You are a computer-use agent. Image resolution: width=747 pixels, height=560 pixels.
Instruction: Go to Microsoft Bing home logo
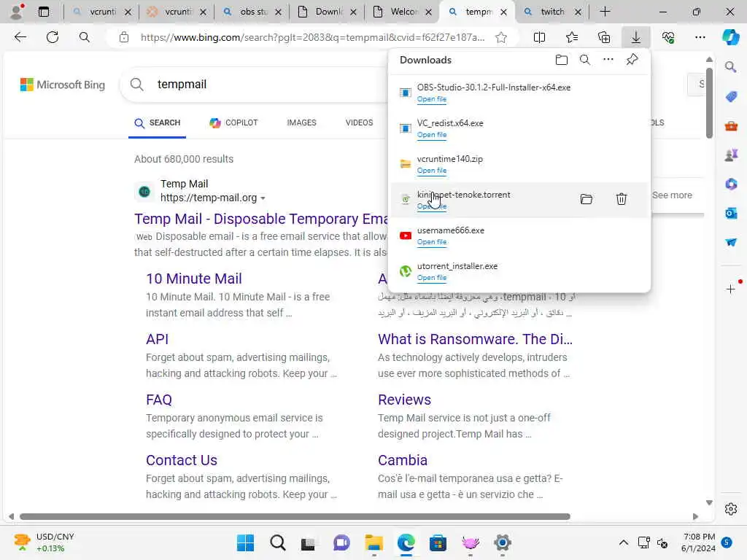click(x=63, y=85)
